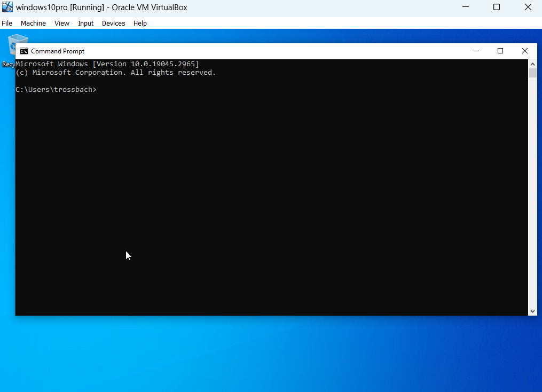Maximize the Command Prompt window
The width and height of the screenshot is (542, 392).
500,51
